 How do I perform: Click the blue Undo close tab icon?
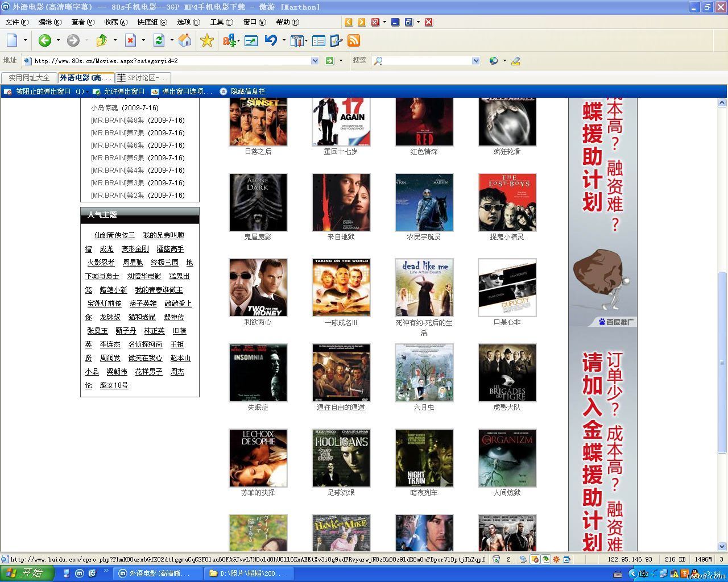[271, 40]
